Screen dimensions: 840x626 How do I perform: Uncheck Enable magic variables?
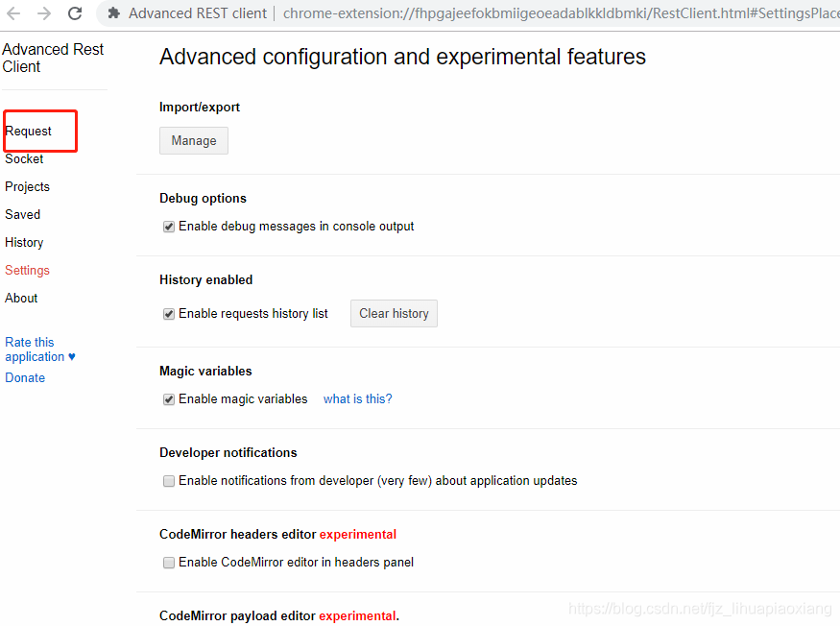pos(169,399)
